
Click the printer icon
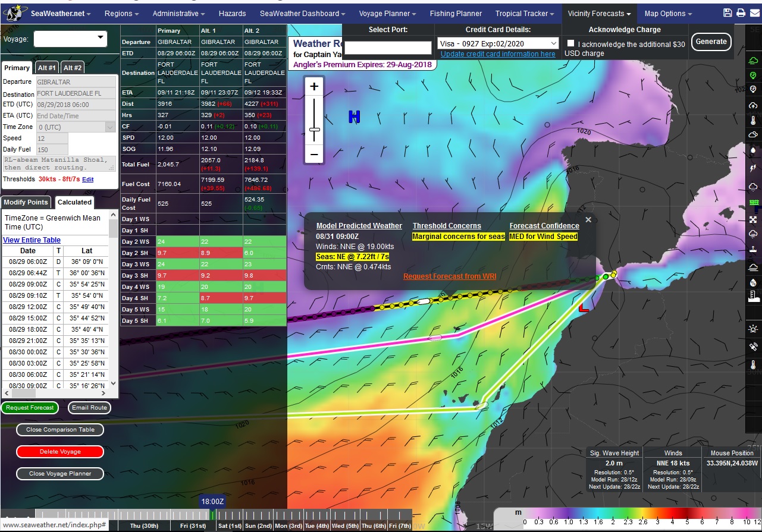coord(741,13)
